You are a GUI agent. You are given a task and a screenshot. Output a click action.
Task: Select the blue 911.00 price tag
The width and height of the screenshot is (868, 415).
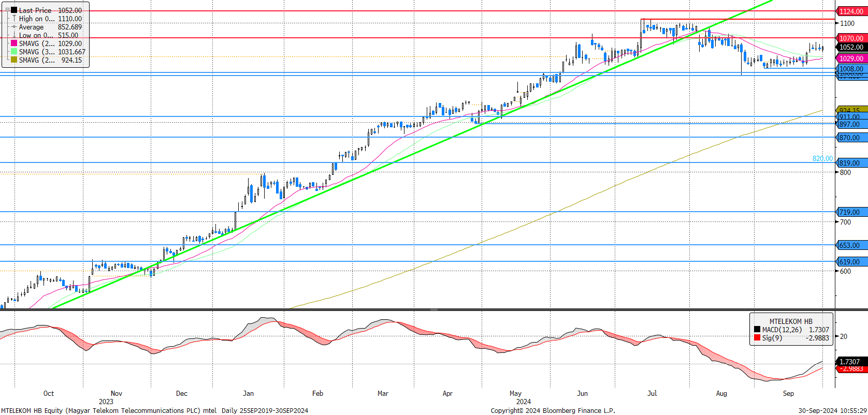click(851, 117)
